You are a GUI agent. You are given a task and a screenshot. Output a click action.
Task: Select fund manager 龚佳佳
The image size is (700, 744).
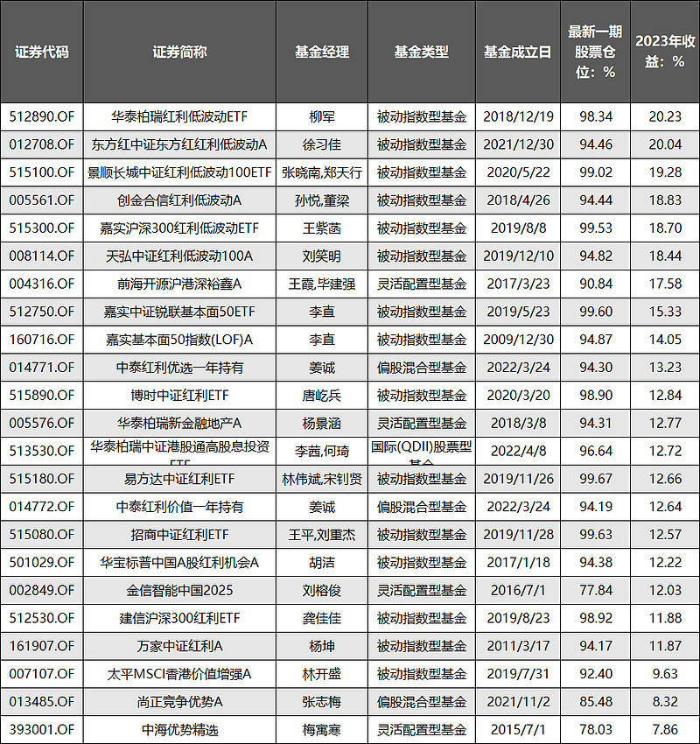coord(322,619)
